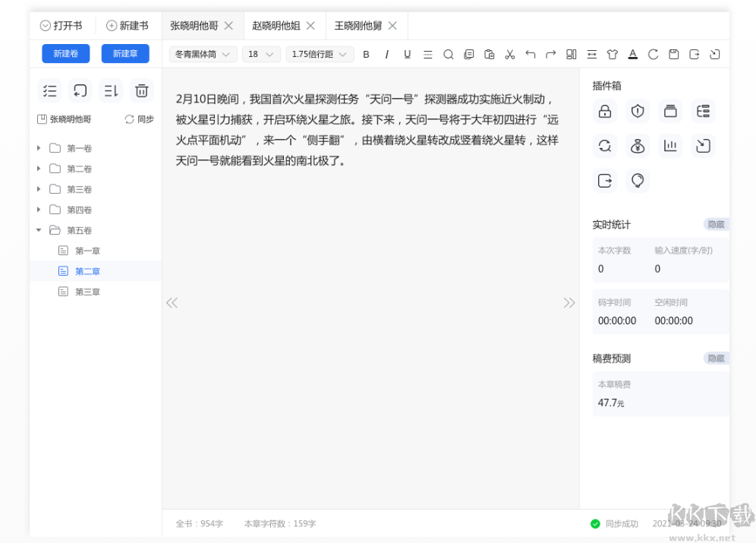756x543 pixels.
Task: Click the search magnifier in the toolbar
Action: (449, 54)
